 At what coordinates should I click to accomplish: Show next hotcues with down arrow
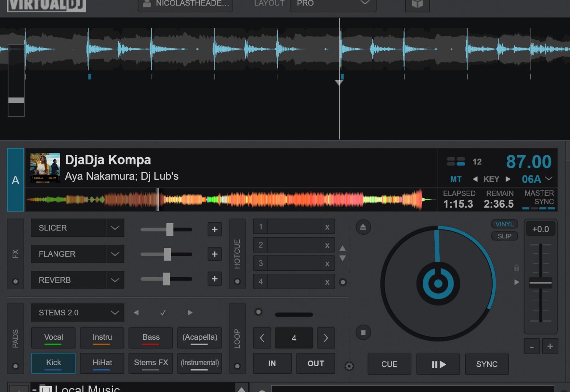(x=343, y=258)
